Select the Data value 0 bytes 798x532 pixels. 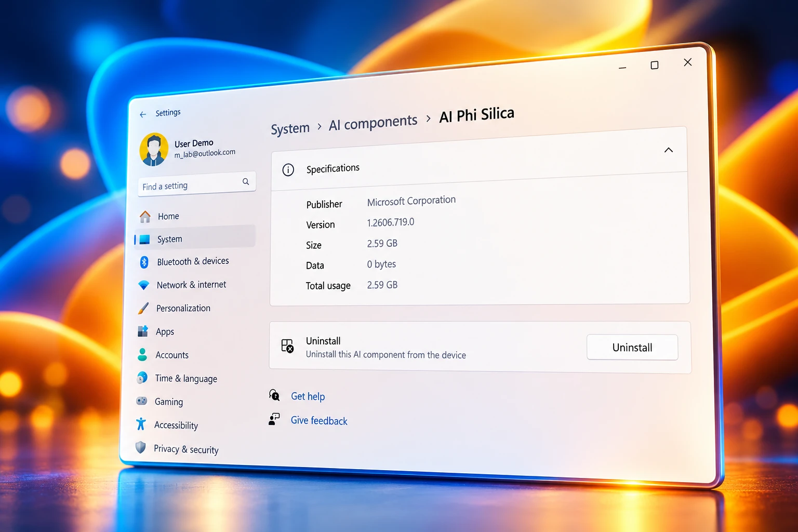[381, 264]
